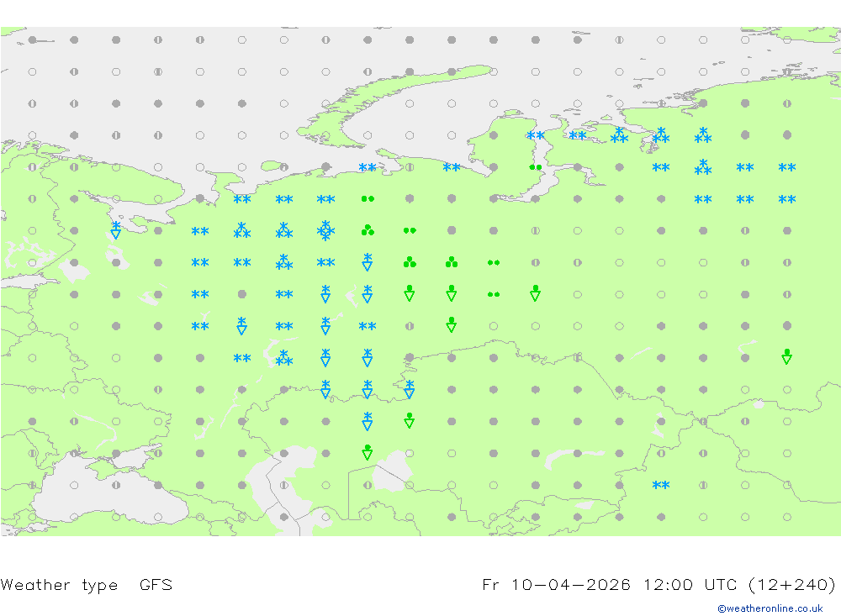Click the date 'Fr 10-04-2026'
The height and width of the screenshot is (616, 841).
(x=556, y=584)
